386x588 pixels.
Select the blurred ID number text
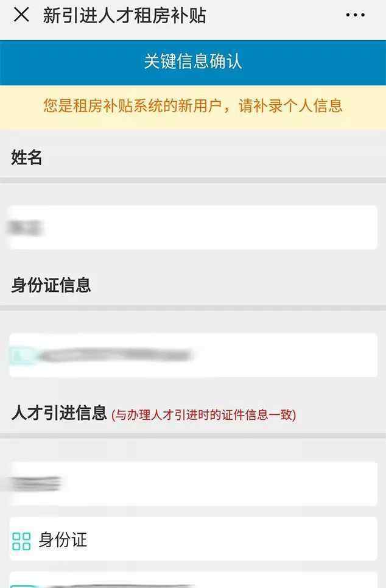pos(116,355)
